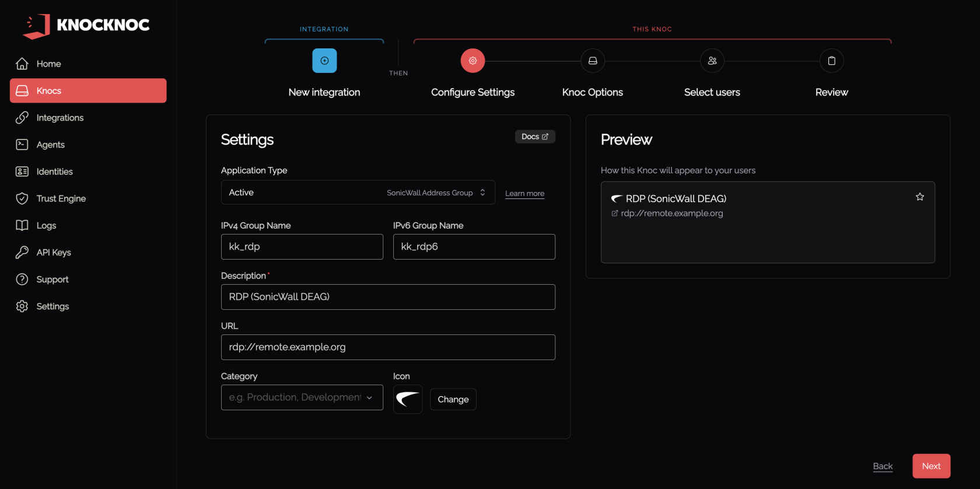The width and height of the screenshot is (980, 489).
Task: Open the Knocs menu item
Action: click(88, 91)
